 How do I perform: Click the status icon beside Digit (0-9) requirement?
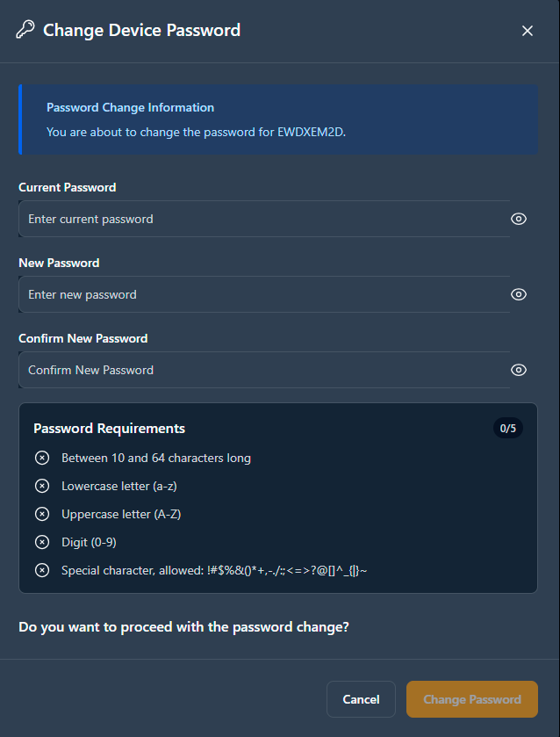click(42, 542)
